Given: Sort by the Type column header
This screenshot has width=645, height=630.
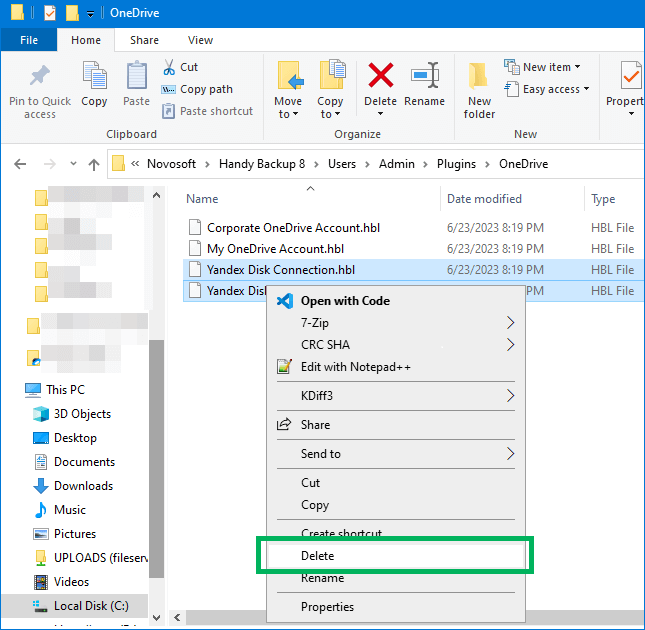Looking at the screenshot, I should (x=603, y=199).
